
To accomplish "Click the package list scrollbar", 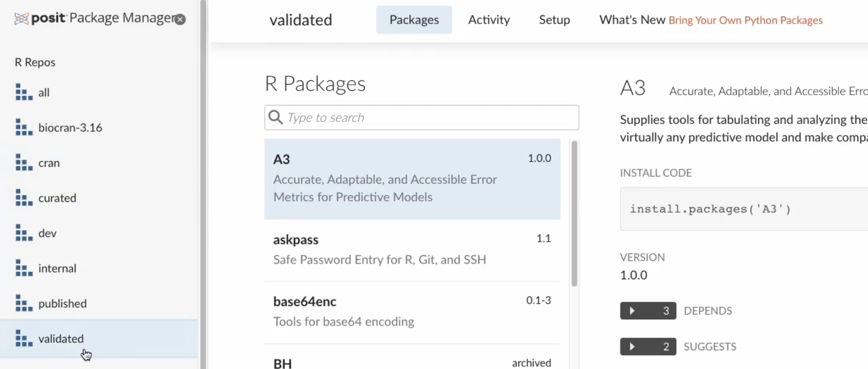I will pos(574,214).
